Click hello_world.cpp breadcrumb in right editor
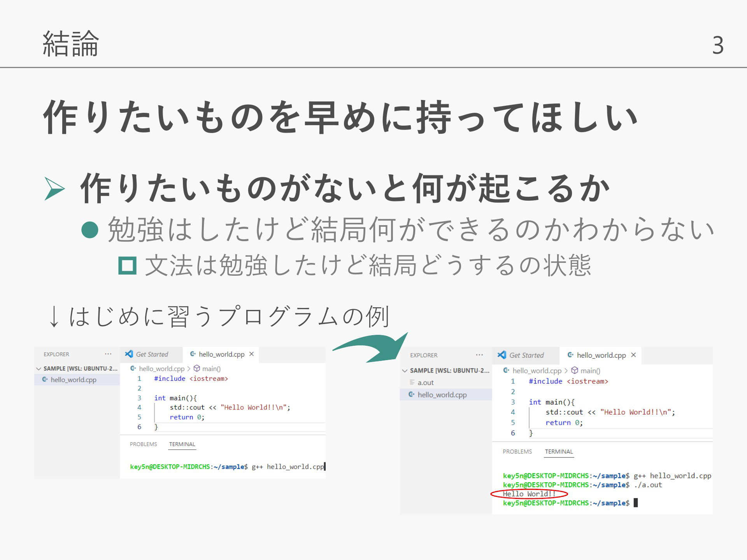This screenshot has height=560, width=747. (537, 371)
